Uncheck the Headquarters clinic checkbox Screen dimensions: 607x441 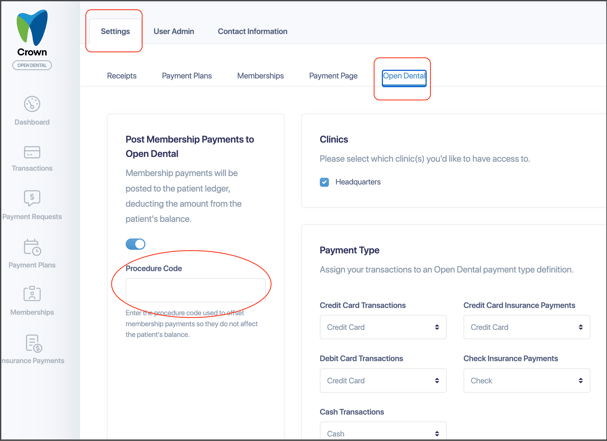324,182
